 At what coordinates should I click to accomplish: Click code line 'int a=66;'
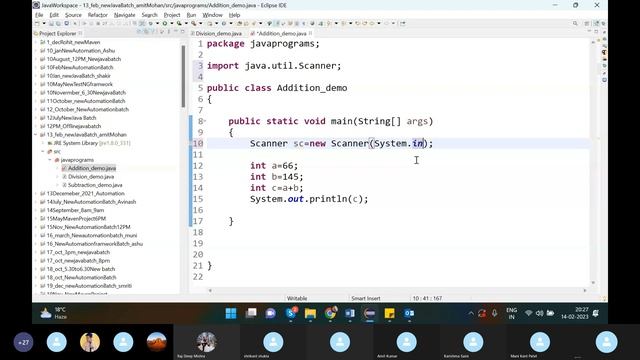[274, 165]
